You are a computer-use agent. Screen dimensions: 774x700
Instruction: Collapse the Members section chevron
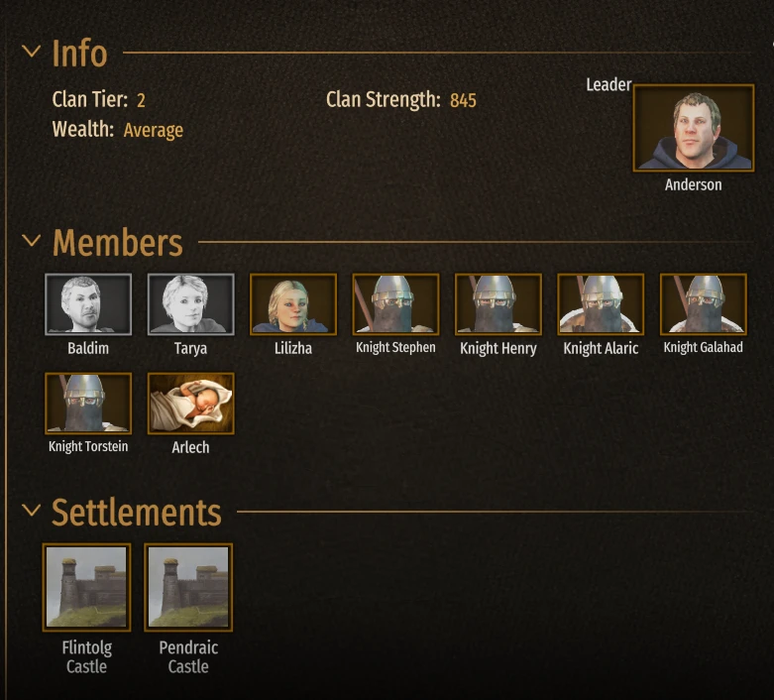tap(32, 241)
